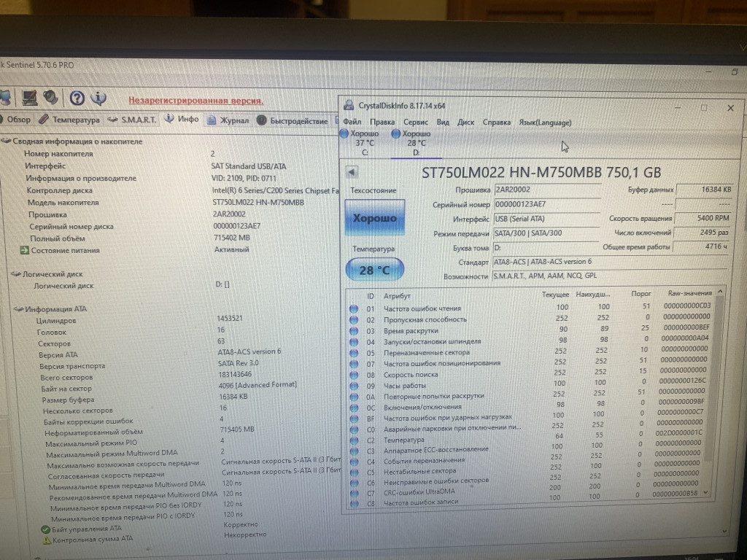Click status circle of 'Время раскрутки' row
This screenshot has width=747, height=560.
coord(354,331)
